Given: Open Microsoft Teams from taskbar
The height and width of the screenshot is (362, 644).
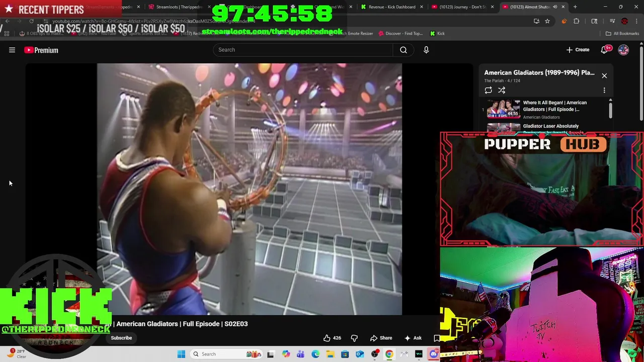Looking at the screenshot, I should (300, 354).
